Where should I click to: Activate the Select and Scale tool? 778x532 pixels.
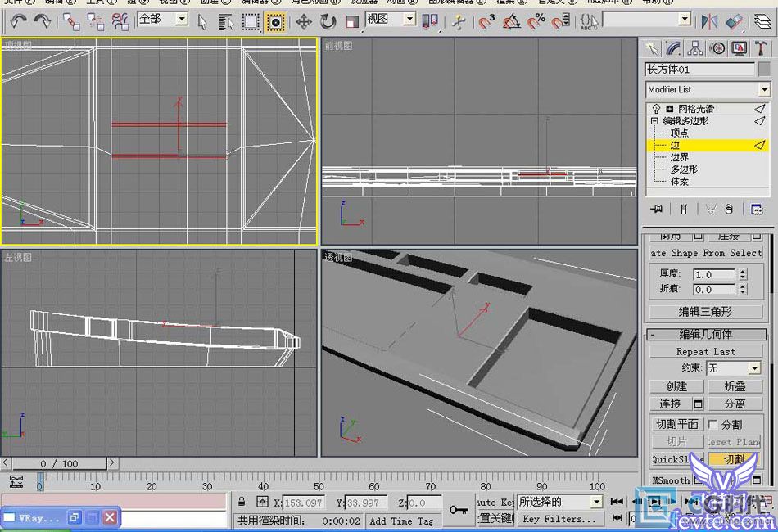click(352, 22)
